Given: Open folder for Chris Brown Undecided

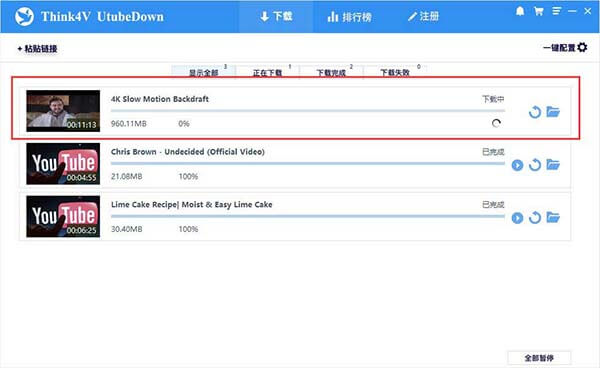Looking at the screenshot, I should point(553,164).
